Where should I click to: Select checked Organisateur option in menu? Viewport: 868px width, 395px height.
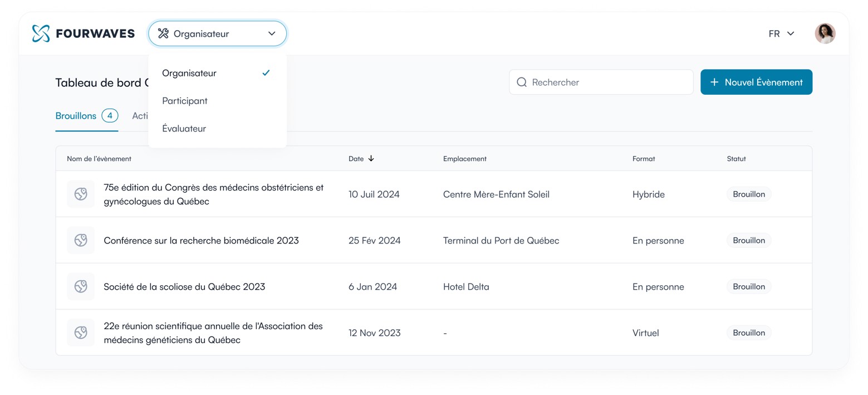coord(189,73)
